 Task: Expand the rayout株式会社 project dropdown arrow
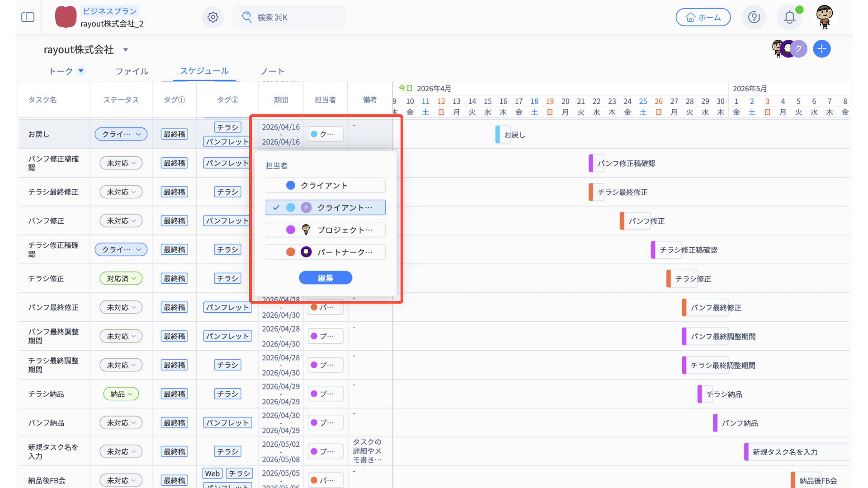coord(126,50)
